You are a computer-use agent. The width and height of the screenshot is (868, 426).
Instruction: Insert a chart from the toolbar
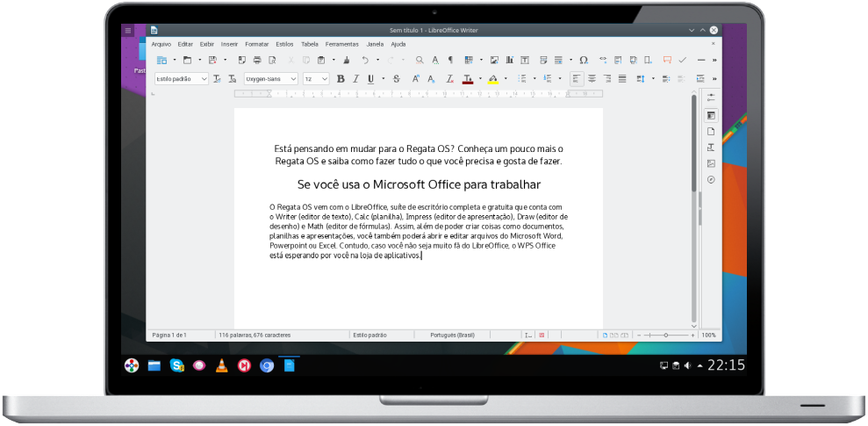point(509,60)
